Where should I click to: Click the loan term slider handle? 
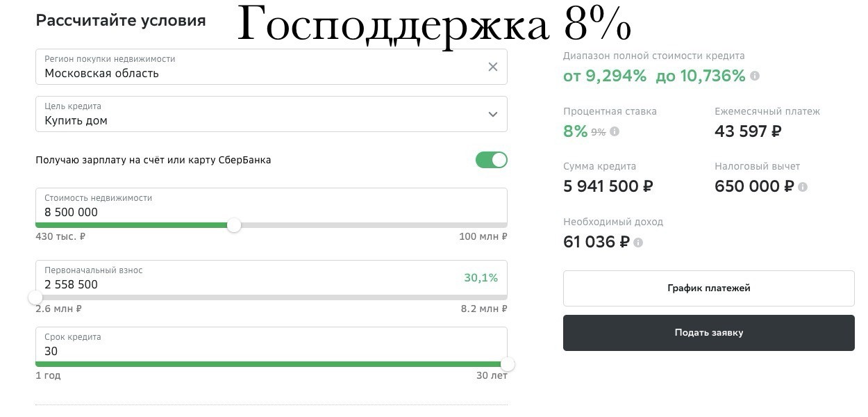click(x=508, y=364)
